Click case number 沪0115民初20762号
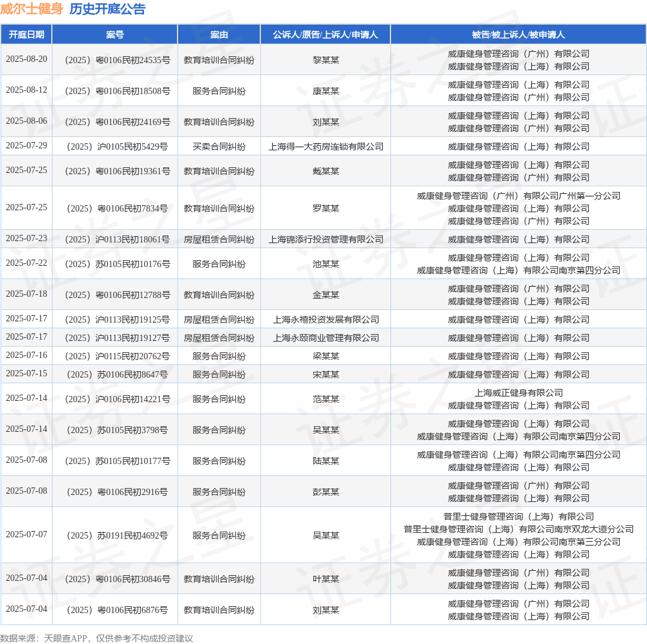The width and height of the screenshot is (647, 644). pos(118,356)
